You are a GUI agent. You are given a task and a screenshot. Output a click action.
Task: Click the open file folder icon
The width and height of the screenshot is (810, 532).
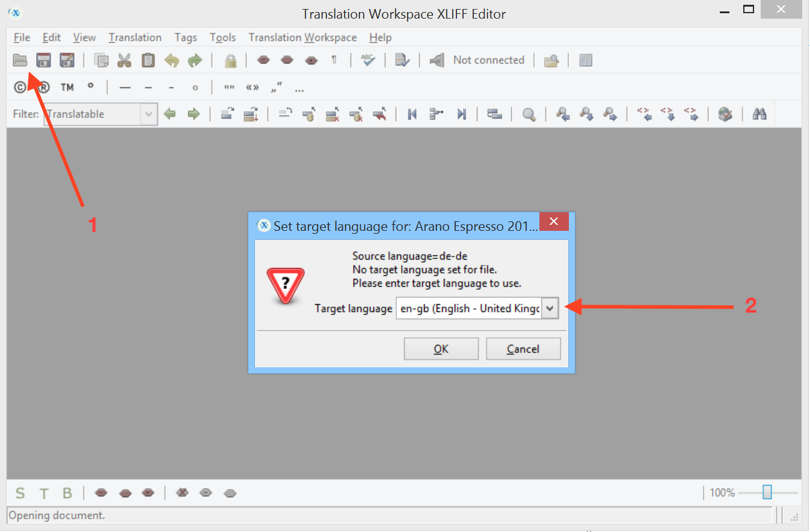[20, 60]
